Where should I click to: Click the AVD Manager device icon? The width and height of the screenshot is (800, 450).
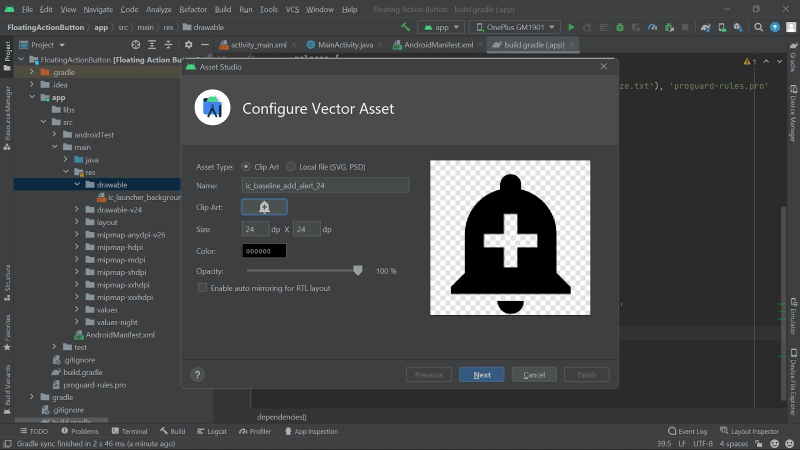[722, 27]
